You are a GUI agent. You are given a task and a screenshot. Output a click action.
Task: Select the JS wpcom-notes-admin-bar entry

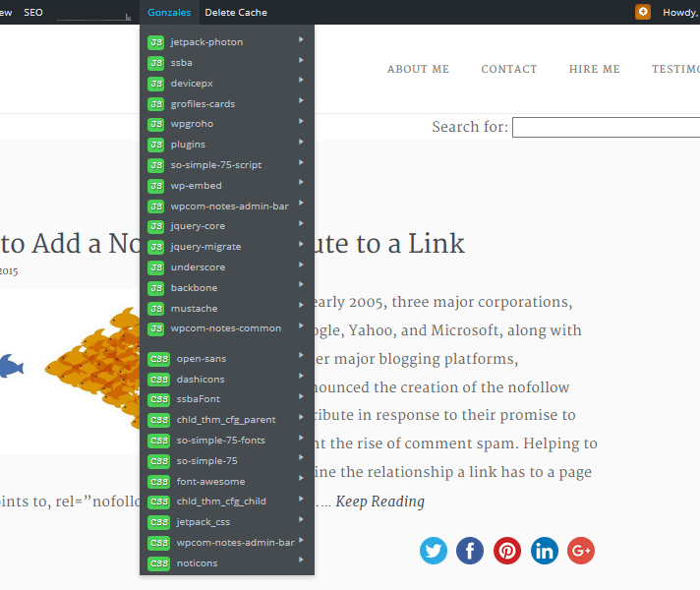227,206
